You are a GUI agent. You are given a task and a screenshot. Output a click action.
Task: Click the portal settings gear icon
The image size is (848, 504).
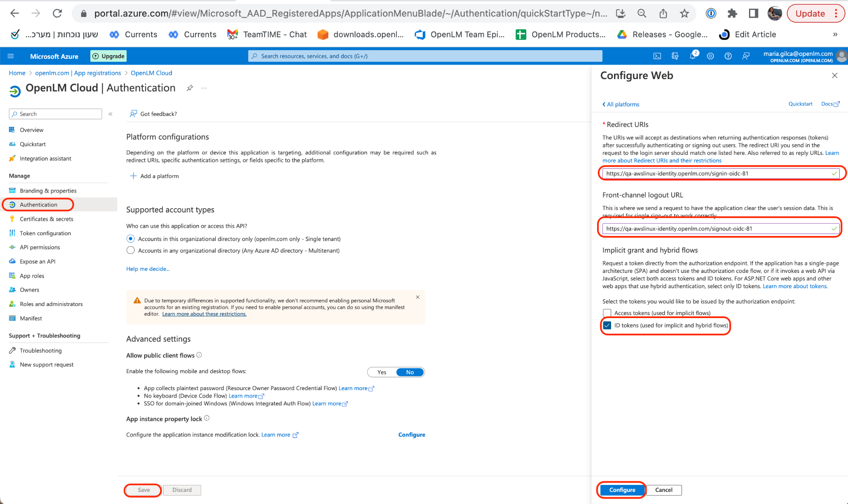tap(711, 56)
